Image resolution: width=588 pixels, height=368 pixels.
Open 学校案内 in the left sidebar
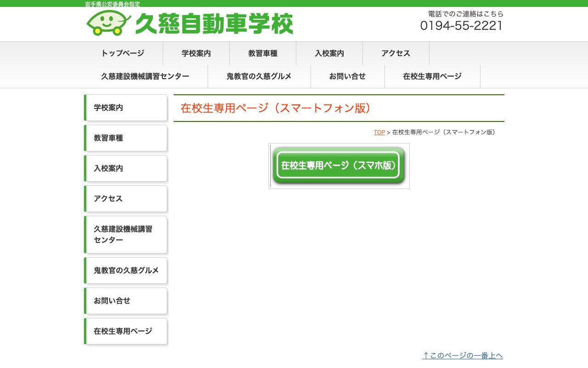point(125,108)
